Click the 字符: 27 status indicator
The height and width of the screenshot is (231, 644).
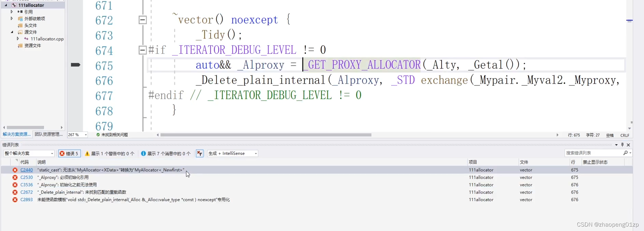(593, 135)
